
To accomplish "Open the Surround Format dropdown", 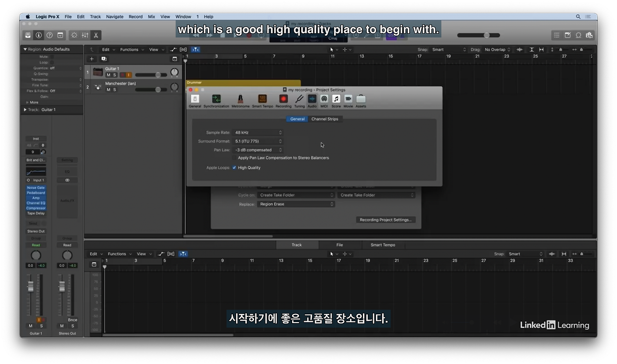I will point(258,141).
